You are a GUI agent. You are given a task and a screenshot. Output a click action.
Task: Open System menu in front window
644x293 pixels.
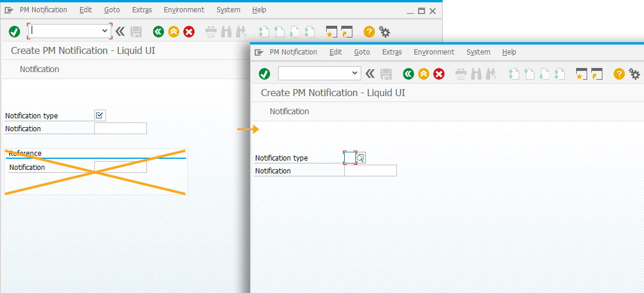(478, 52)
